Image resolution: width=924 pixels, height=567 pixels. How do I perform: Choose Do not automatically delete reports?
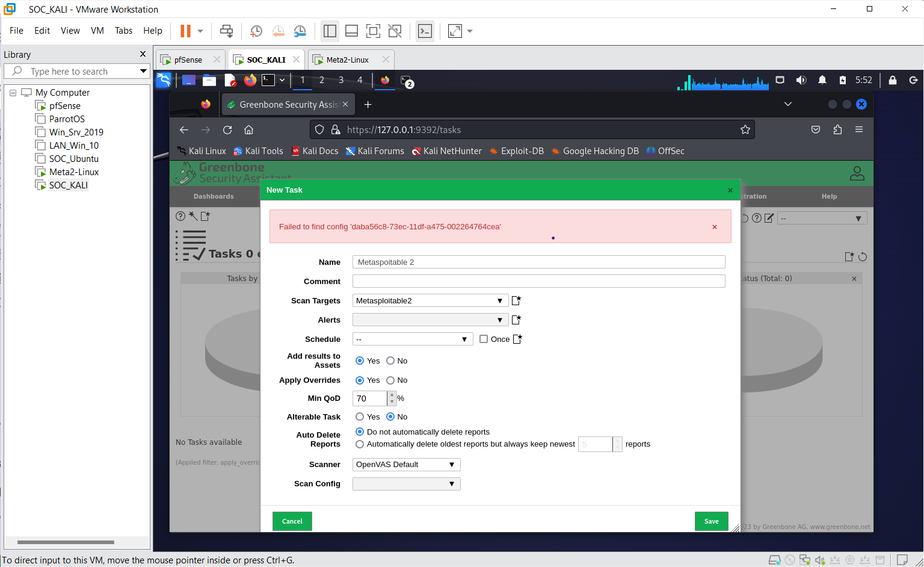(360, 432)
